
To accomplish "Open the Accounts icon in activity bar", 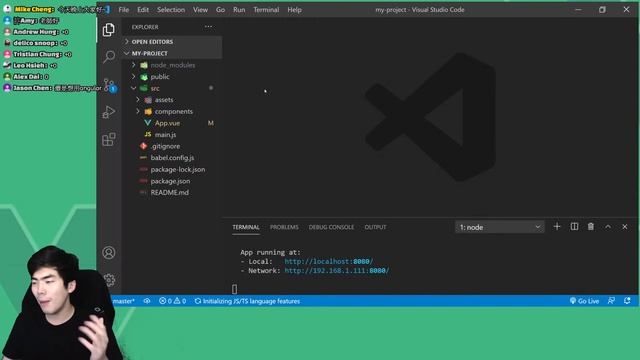I will [109, 253].
